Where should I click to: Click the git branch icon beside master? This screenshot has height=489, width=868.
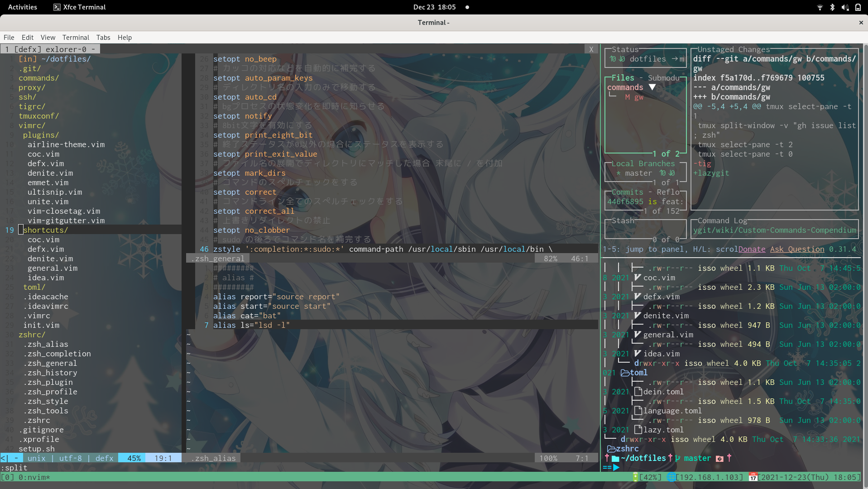(676, 458)
